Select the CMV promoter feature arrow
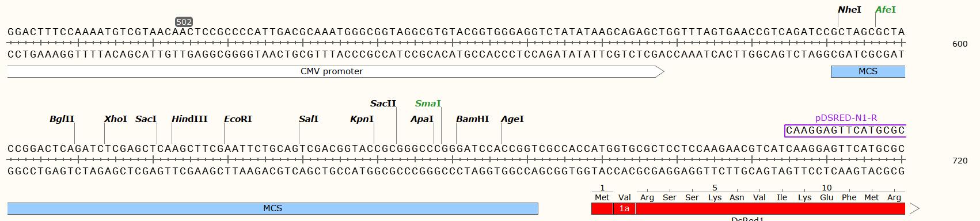The height and width of the screenshot is (221, 980). tap(336, 71)
